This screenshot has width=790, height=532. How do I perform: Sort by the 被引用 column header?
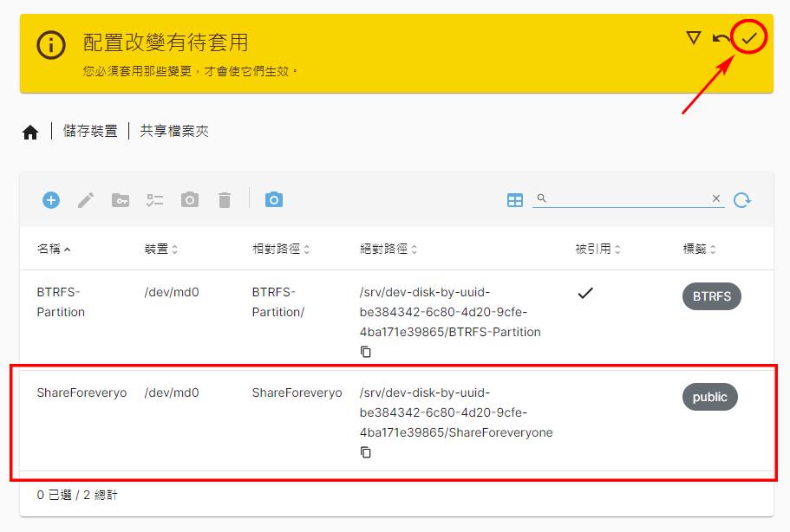pos(597,249)
